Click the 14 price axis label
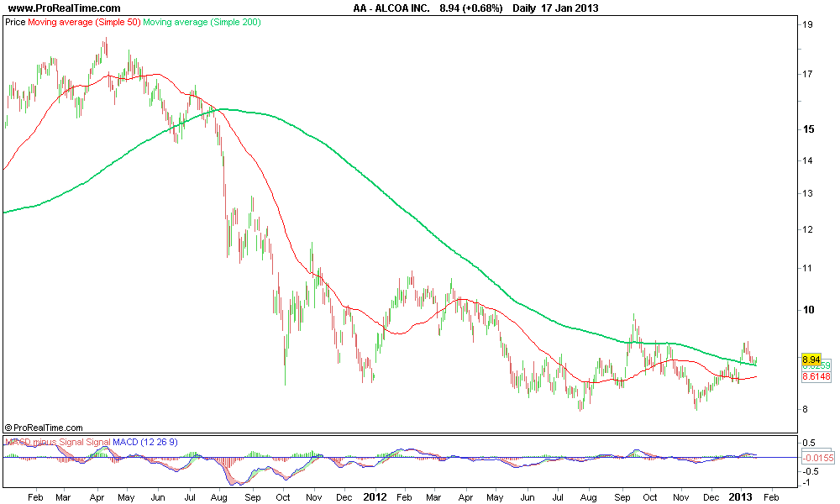 click(808, 160)
